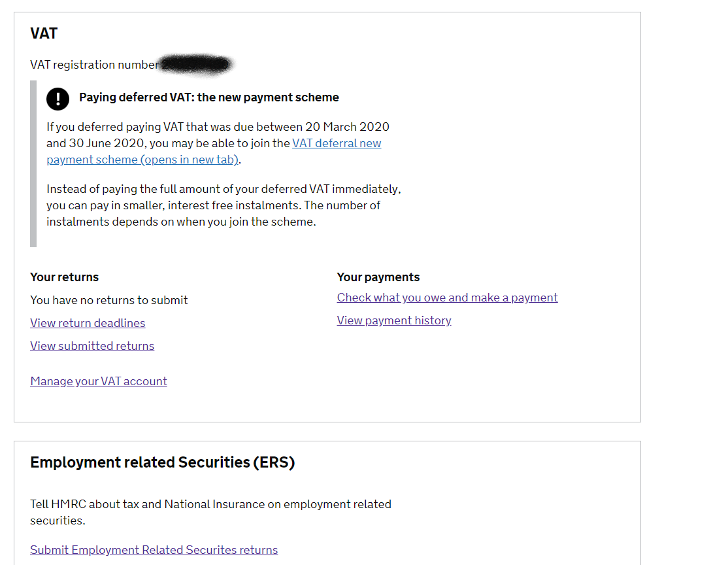The width and height of the screenshot is (728, 565).
Task: Click the Your returns subheading
Action: point(64,277)
